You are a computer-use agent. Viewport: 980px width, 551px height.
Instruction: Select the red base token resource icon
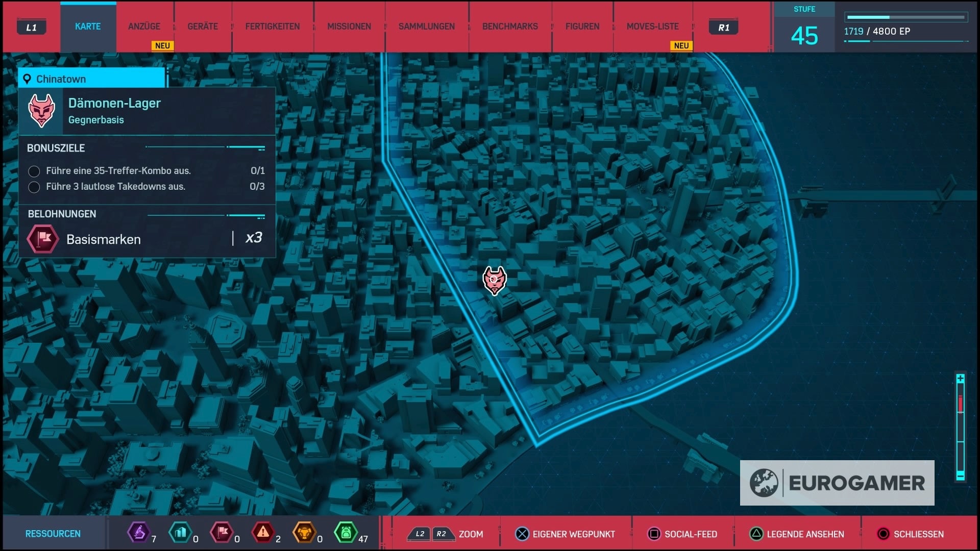pyautogui.click(x=222, y=533)
